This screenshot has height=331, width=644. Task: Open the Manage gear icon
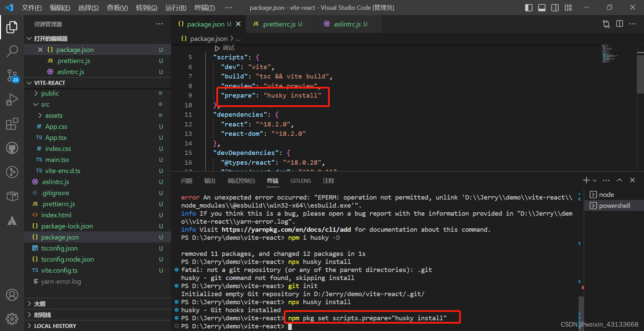click(x=12, y=319)
